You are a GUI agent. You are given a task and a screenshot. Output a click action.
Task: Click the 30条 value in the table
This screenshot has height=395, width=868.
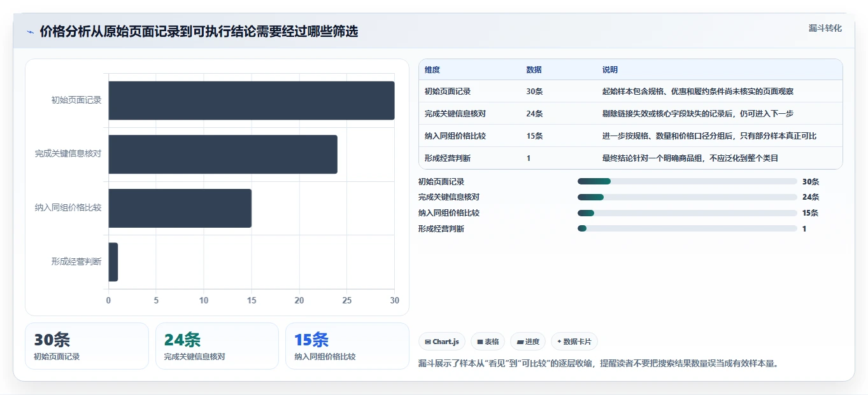(x=534, y=92)
